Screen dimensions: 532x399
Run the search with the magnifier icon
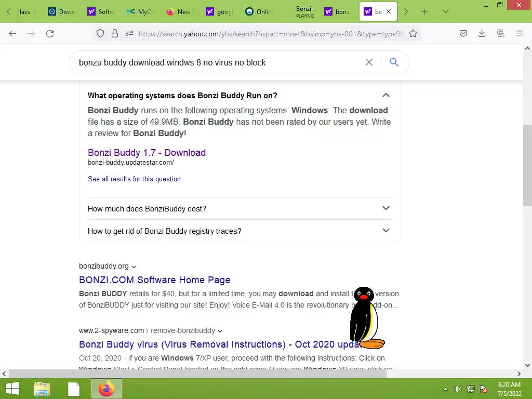pyautogui.click(x=394, y=62)
